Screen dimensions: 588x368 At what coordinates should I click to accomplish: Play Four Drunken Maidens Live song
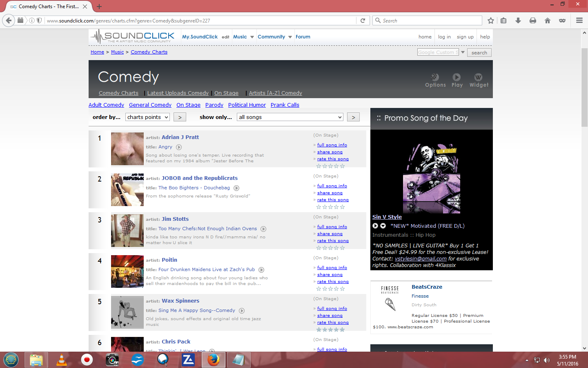pyautogui.click(x=261, y=270)
